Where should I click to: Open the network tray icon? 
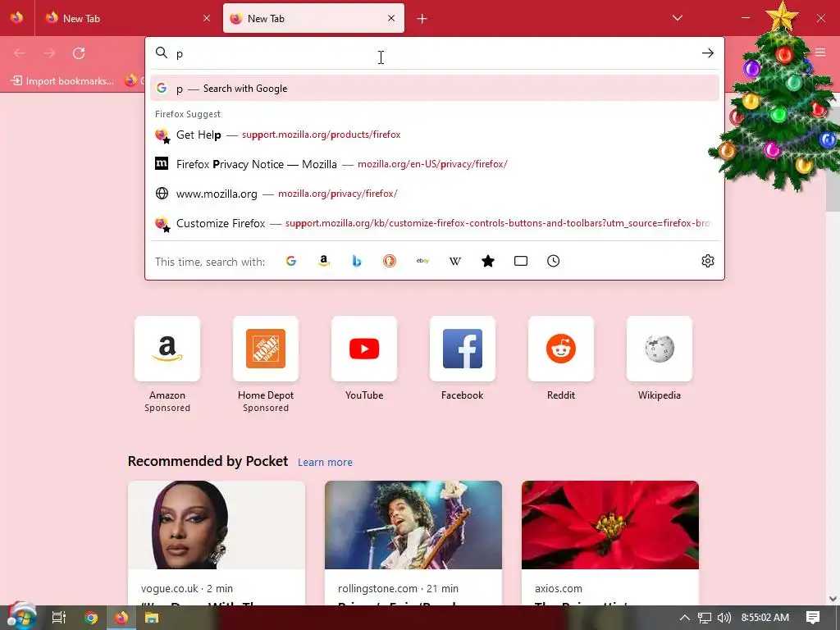[705, 618]
